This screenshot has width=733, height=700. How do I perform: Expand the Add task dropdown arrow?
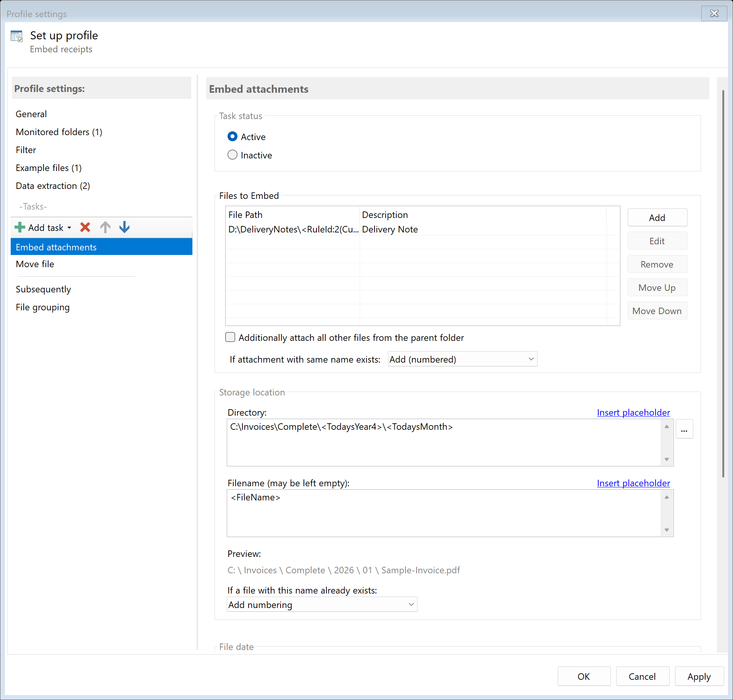pos(69,227)
